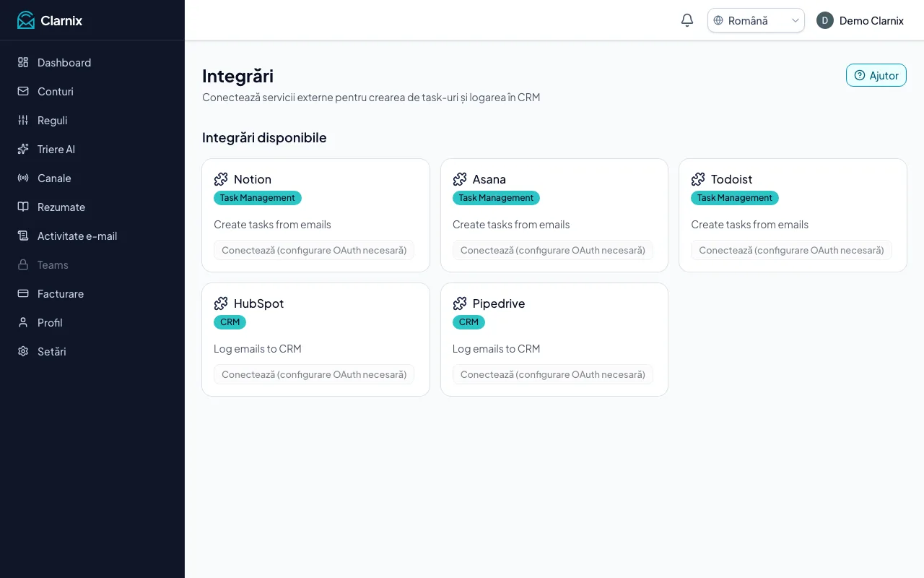Click the Task Management badge on Asana
924x578 pixels.
pos(496,198)
